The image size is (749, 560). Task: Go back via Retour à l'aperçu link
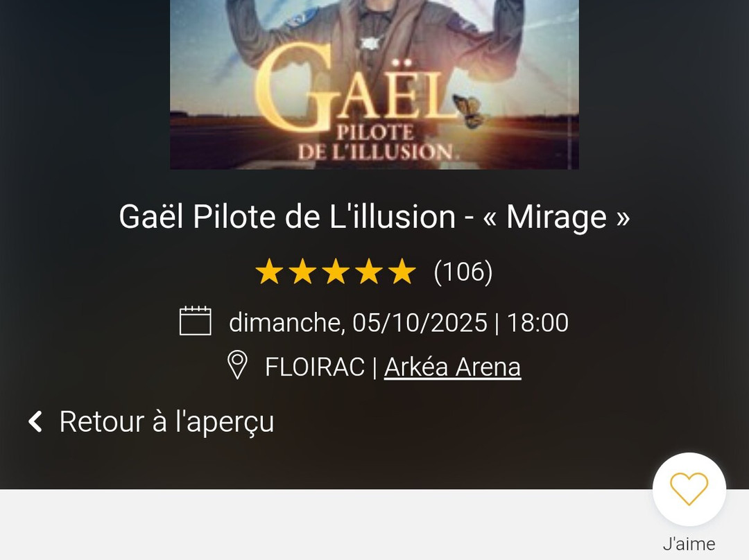(x=166, y=421)
